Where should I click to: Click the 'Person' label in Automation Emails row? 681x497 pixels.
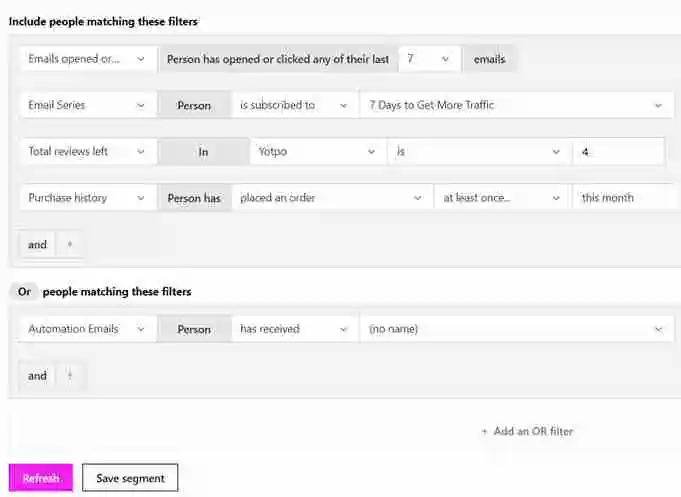pyautogui.click(x=194, y=329)
